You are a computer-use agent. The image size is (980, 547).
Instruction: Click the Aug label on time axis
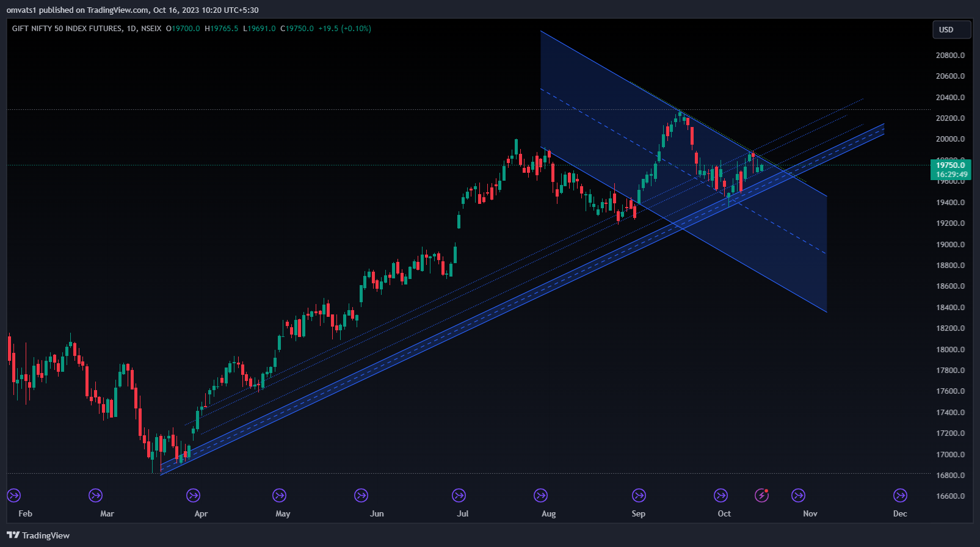(x=548, y=513)
